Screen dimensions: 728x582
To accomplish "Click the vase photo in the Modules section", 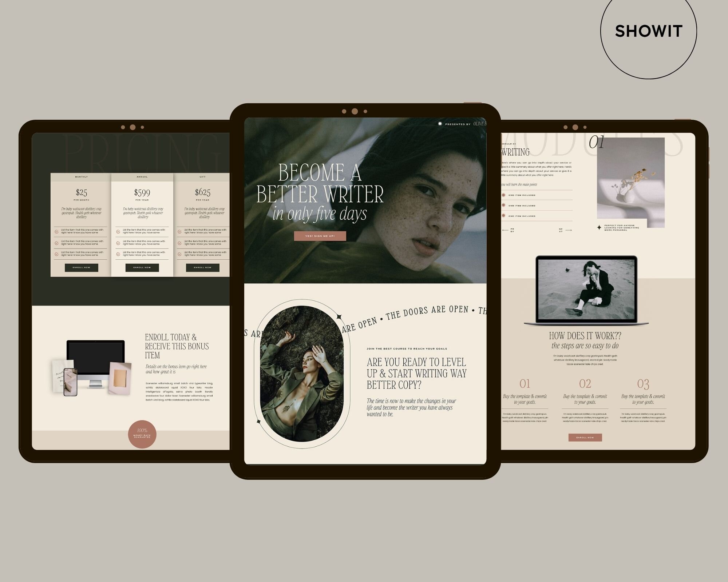I will point(631,183).
